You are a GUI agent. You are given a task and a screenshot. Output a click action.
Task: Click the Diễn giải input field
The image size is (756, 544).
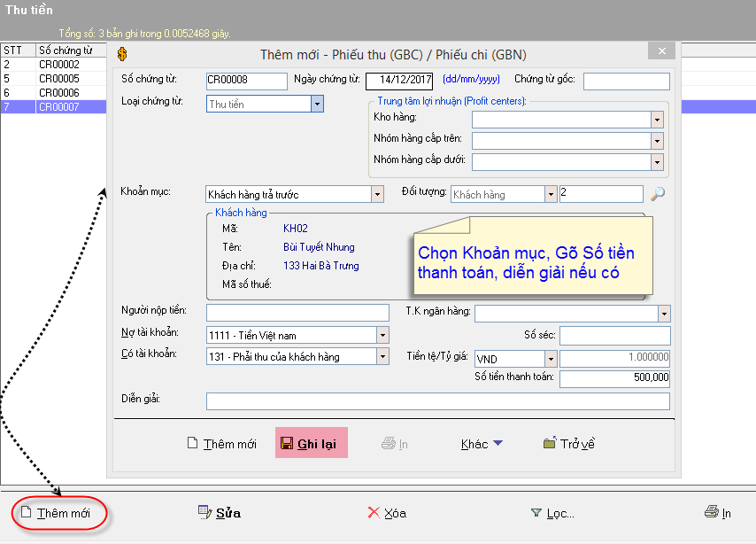437,401
